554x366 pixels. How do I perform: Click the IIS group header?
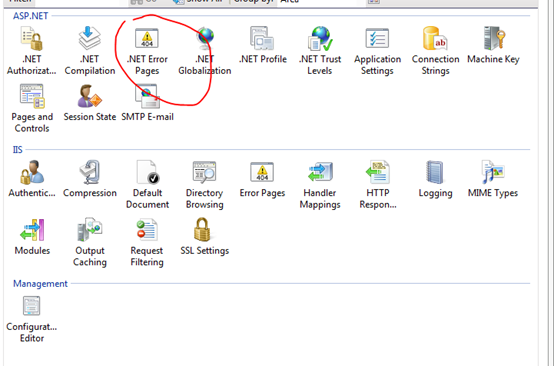(x=18, y=150)
